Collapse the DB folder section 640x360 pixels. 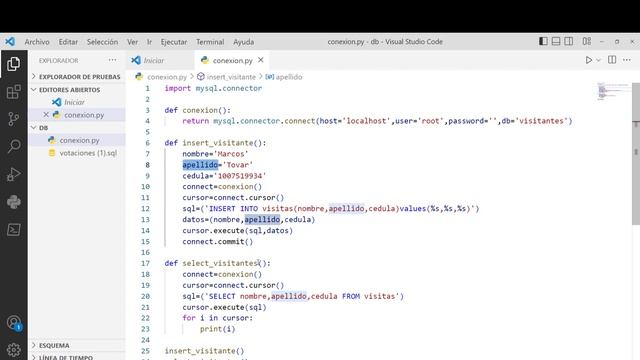click(x=77, y=128)
